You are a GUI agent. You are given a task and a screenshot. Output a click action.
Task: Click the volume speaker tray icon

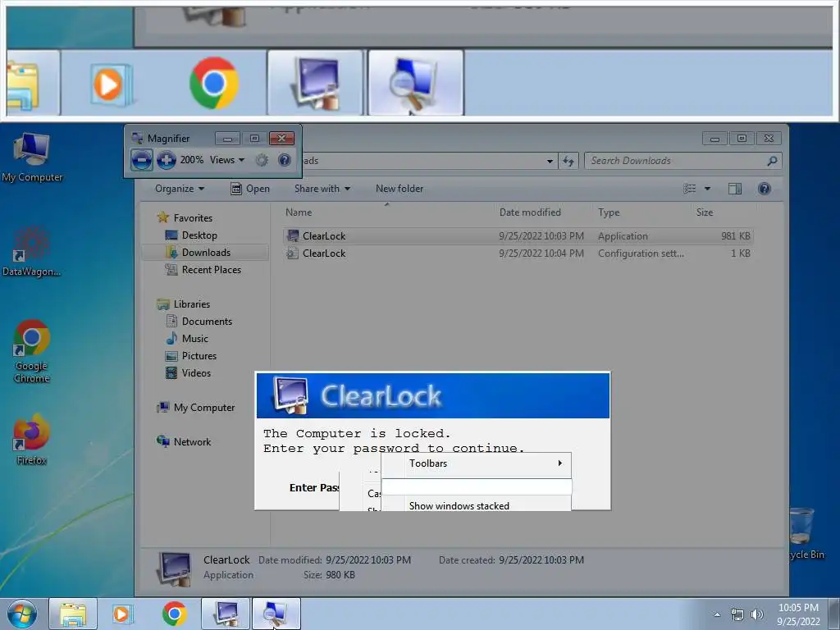pyautogui.click(x=757, y=614)
